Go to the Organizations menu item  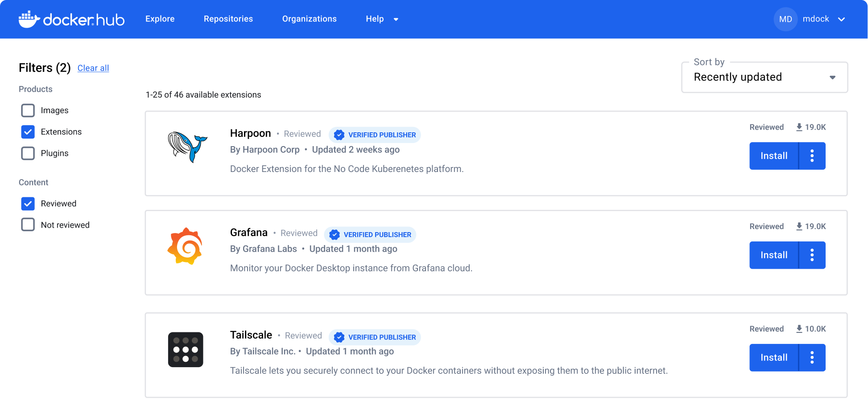pos(309,19)
